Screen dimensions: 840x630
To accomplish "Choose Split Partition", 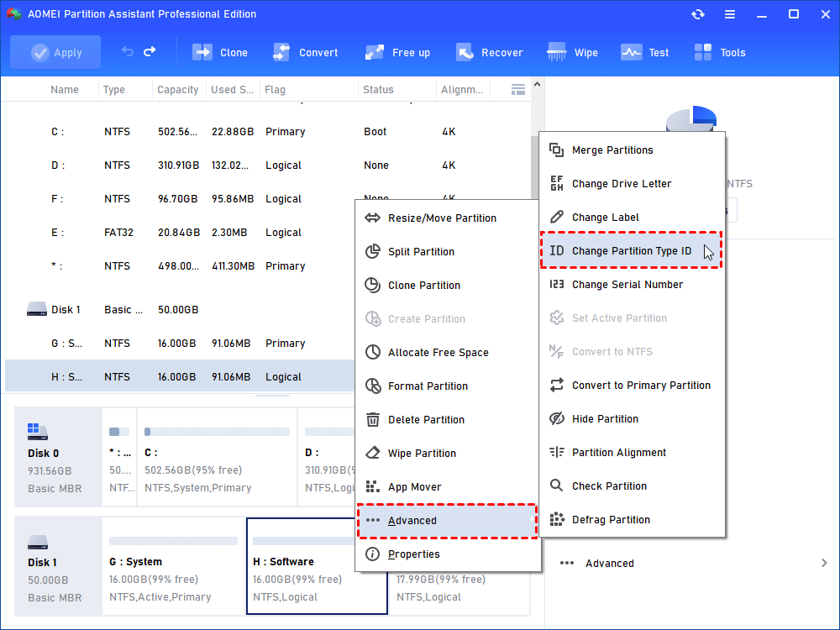I will (x=448, y=252).
